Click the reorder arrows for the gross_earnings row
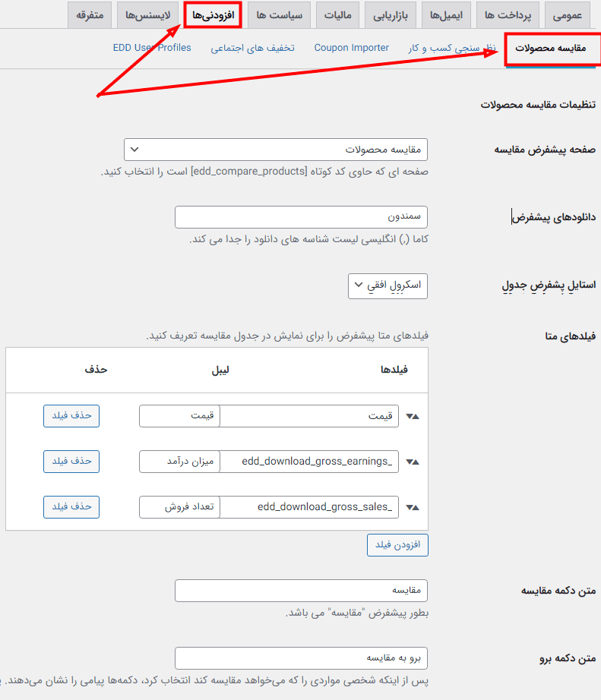This screenshot has height=700, width=601. point(413,462)
